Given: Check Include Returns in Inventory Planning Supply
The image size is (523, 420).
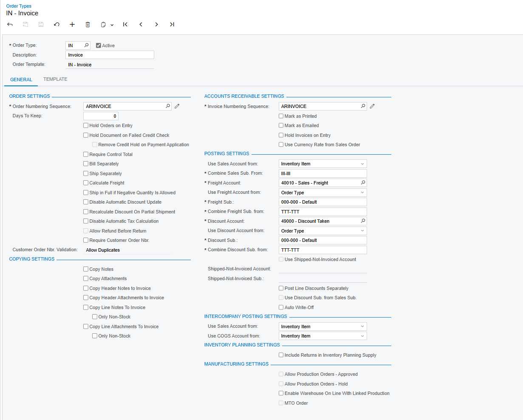Looking at the screenshot, I should (281, 355).
